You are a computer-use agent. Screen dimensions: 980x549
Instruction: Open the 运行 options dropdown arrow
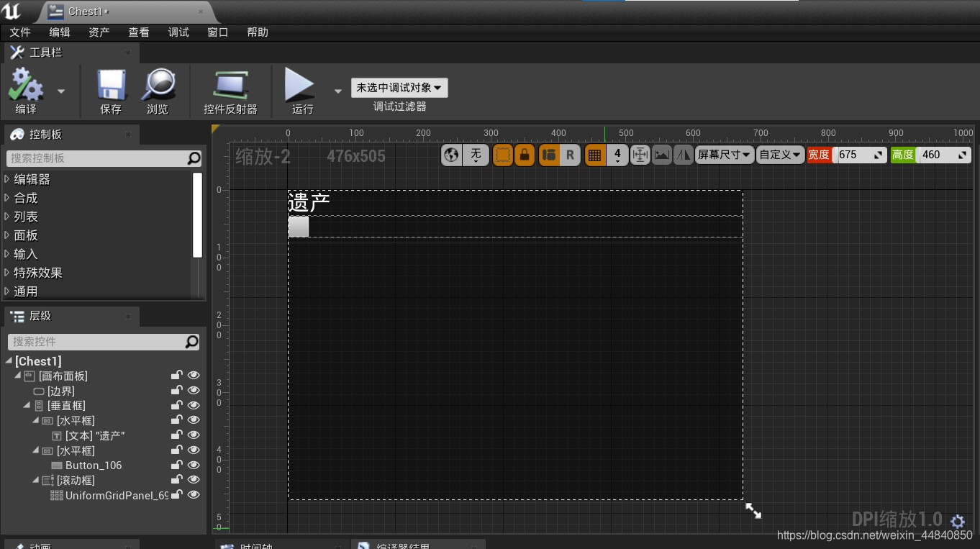pyautogui.click(x=338, y=91)
